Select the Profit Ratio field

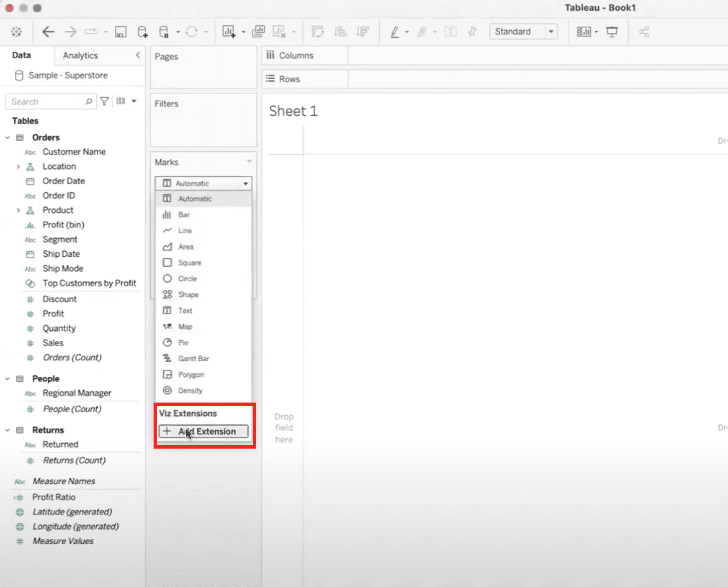(x=54, y=497)
